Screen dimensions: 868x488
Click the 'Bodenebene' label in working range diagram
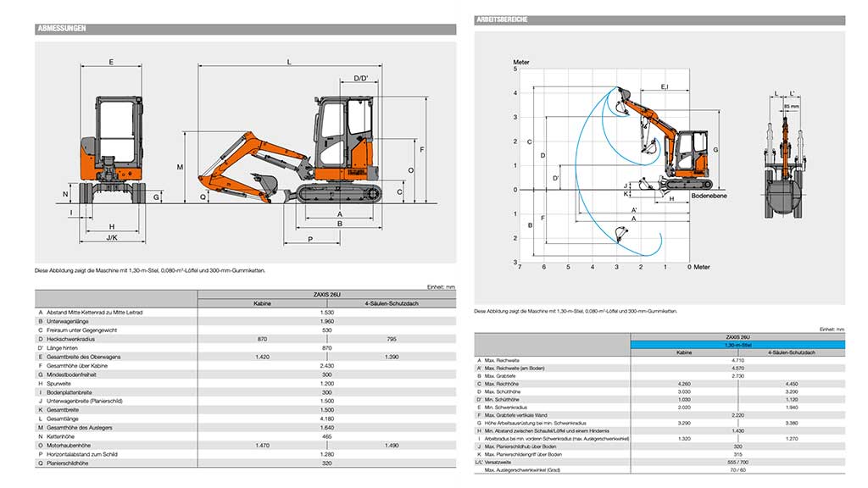pyautogui.click(x=709, y=196)
